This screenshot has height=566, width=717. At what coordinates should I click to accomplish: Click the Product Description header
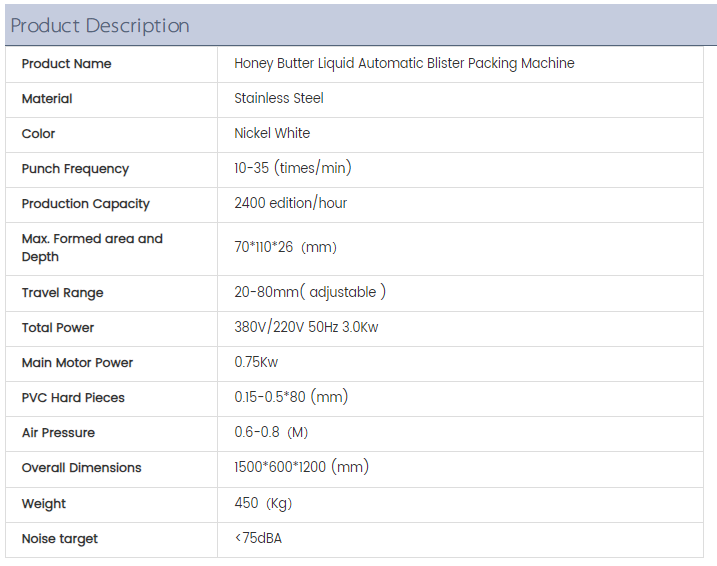click(x=100, y=26)
